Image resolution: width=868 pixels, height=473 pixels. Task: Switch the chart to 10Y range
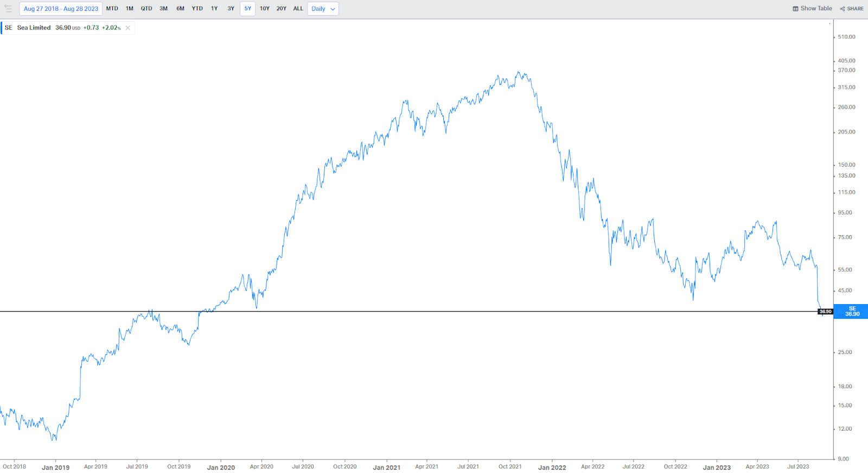[265, 9]
